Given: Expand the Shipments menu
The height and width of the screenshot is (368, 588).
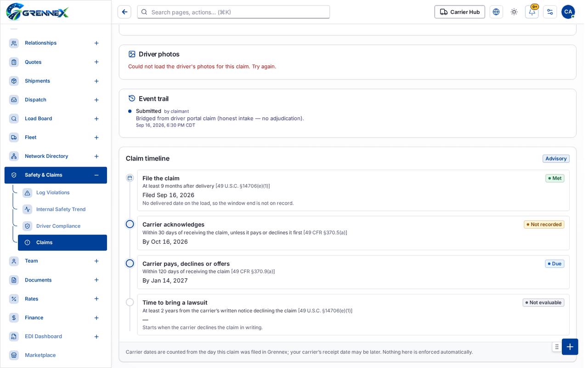Looking at the screenshot, I should click(x=96, y=81).
